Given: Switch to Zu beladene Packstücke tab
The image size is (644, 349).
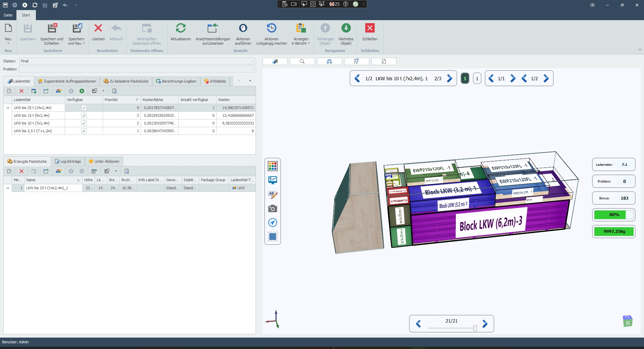Looking at the screenshot, I should [126, 81].
